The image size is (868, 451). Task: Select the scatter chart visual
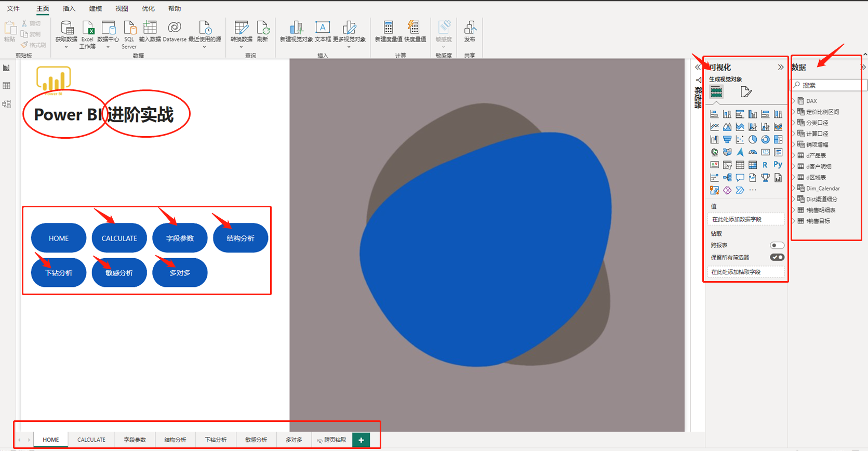pos(740,139)
